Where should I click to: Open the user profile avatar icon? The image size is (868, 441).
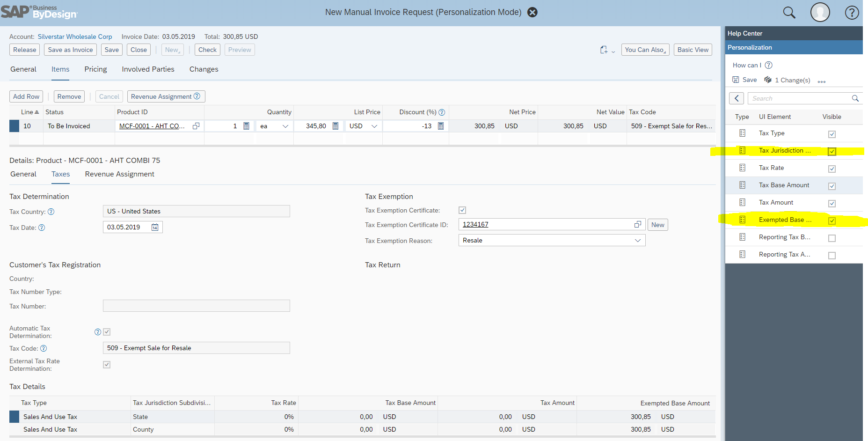(x=820, y=12)
